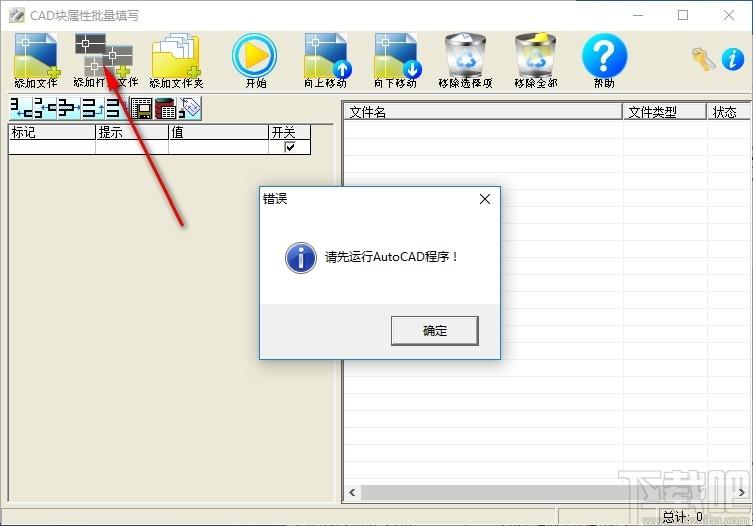The height and width of the screenshot is (526, 753).
Task: Click the rows icon with upward arrow
Action: click(93, 108)
